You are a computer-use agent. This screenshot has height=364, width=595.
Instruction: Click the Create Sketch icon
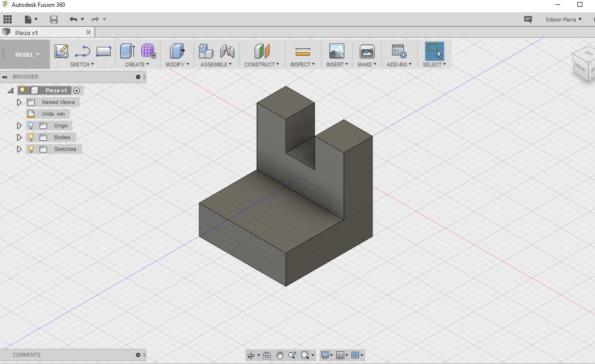point(62,51)
